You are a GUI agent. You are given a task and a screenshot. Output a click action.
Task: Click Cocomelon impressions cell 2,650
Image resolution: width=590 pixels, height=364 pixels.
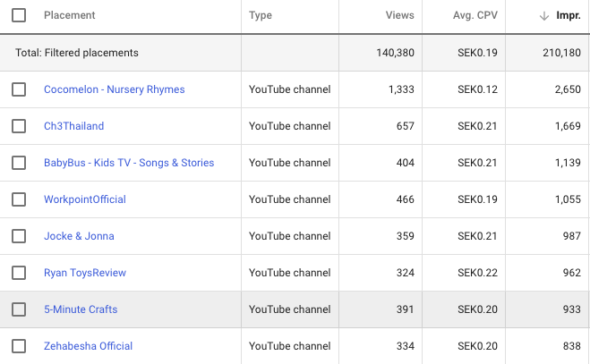click(568, 89)
